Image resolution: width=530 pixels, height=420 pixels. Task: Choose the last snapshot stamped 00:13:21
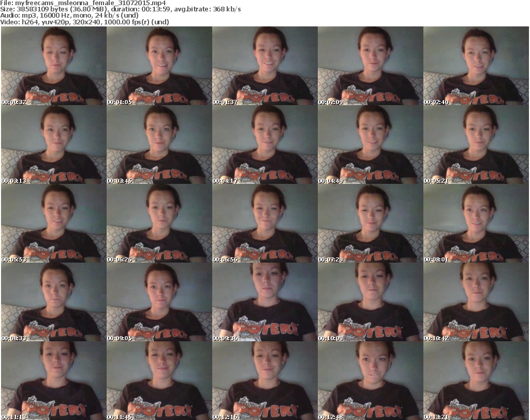(476, 381)
